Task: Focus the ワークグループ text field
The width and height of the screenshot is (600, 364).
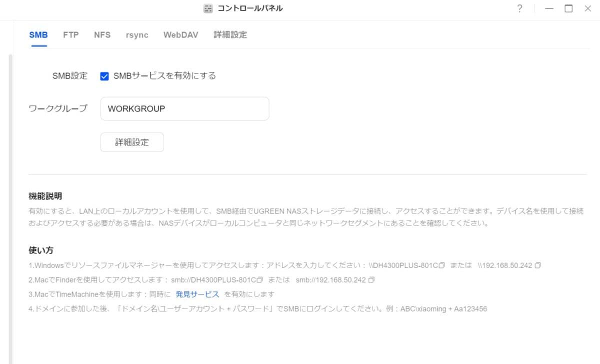Action: tap(184, 108)
